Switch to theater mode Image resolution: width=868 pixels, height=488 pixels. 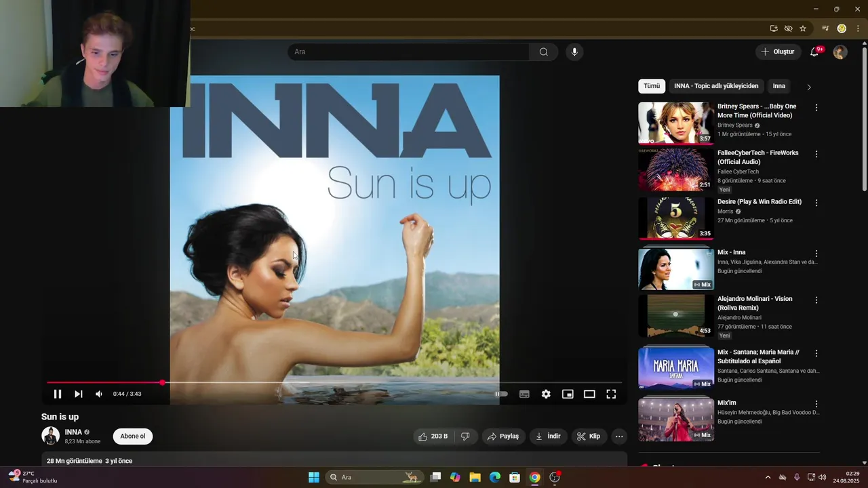(589, 394)
